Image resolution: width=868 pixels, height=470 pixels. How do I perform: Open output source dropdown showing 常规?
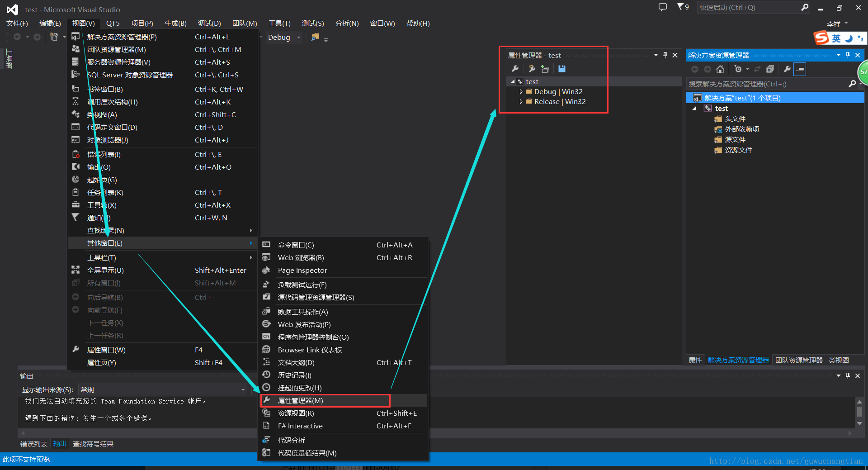tap(163, 389)
